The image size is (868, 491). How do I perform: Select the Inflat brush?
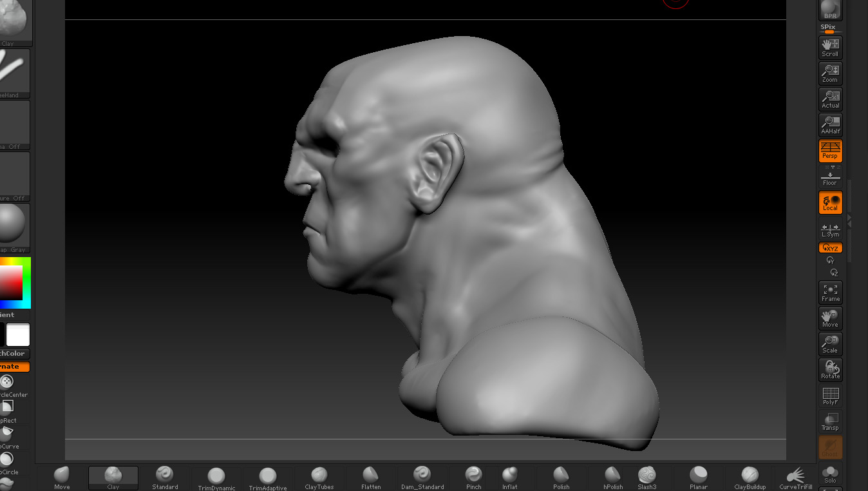(510, 478)
